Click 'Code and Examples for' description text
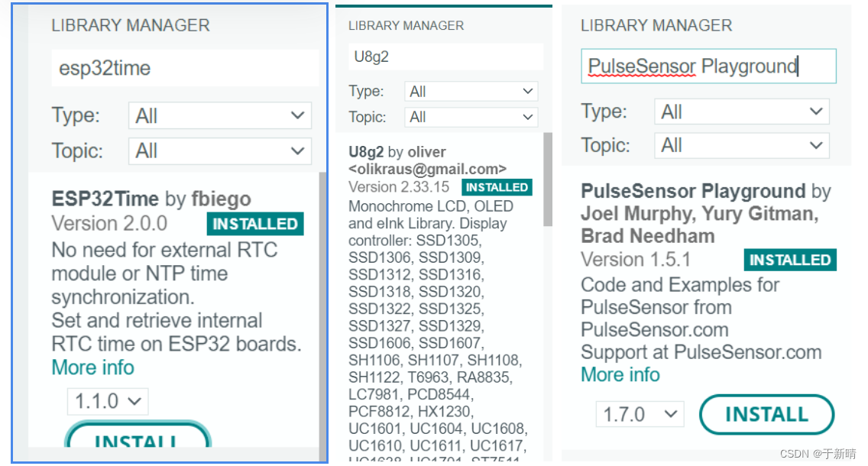This screenshot has width=868, height=466. (x=680, y=285)
